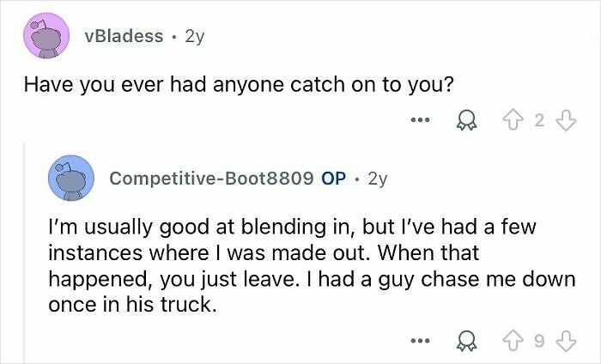Collapse the reply thread using the vertical line
The height and width of the screenshot is (364, 601).
point(25,253)
